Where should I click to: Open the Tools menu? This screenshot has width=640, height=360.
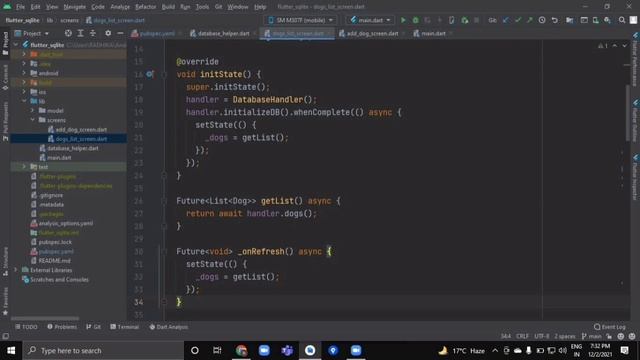click(202, 7)
